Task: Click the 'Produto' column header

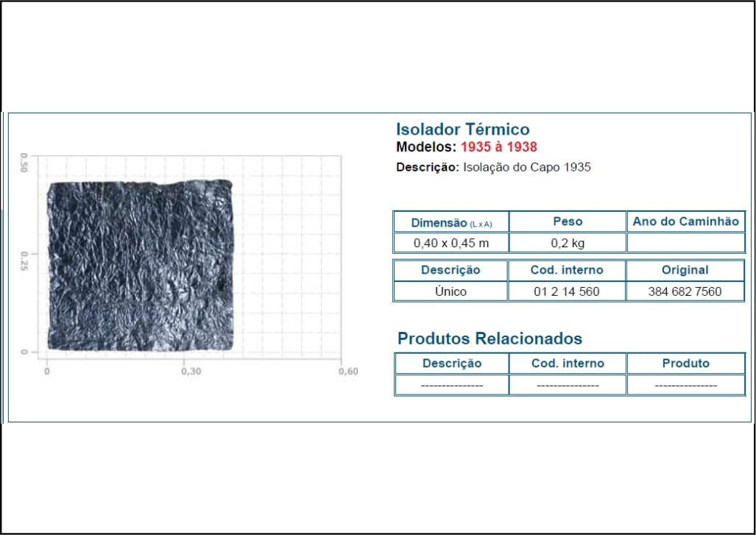Action: (685, 364)
